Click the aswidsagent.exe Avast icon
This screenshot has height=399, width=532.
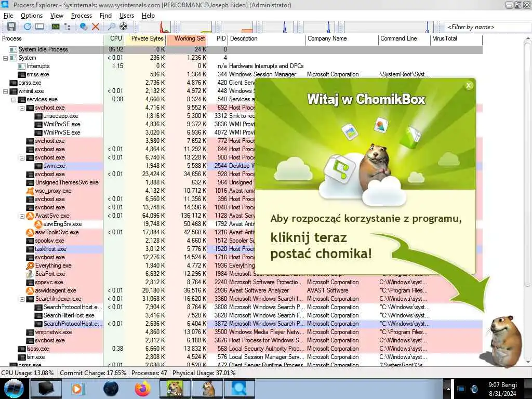click(x=30, y=290)
